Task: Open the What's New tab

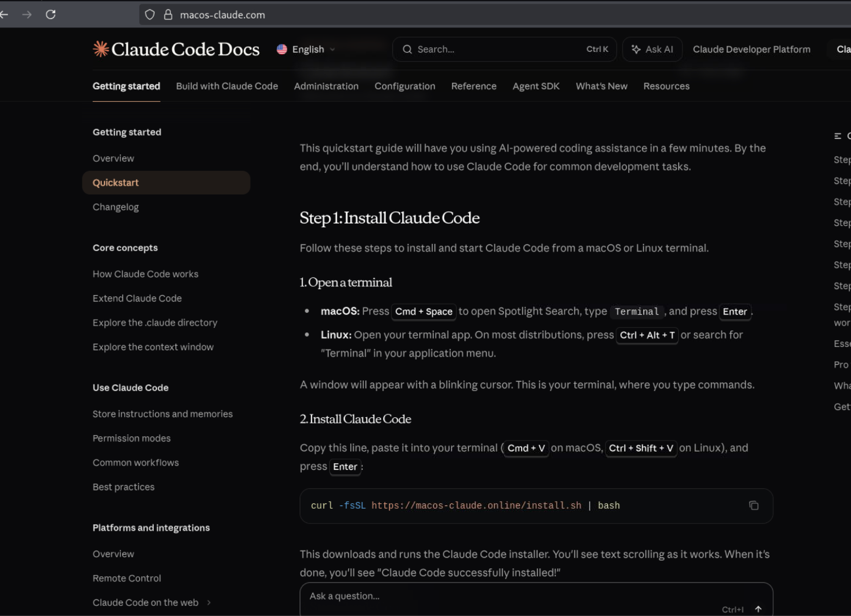Action: (x=602, y=86)
